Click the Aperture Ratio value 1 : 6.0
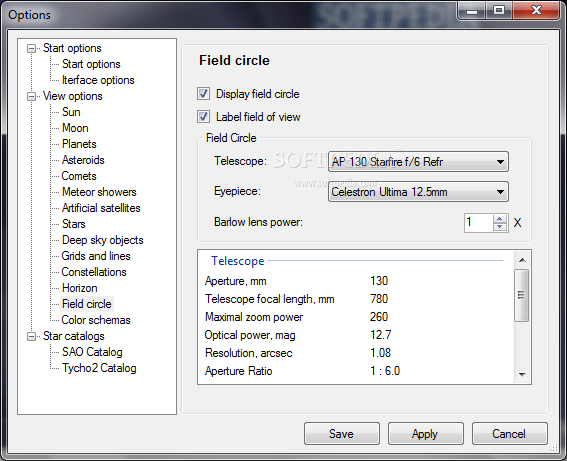 tap(385, 371)
